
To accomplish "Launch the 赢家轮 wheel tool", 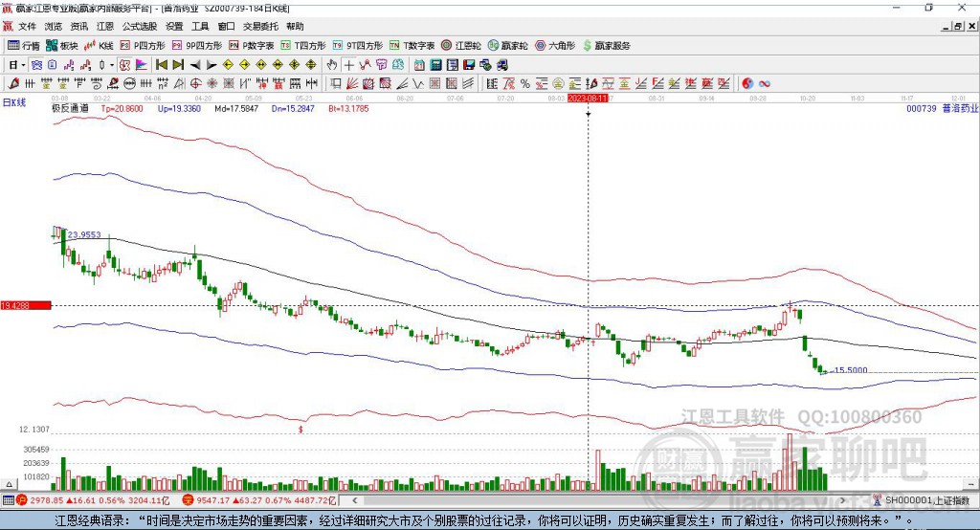I will (x=508, y=46).
